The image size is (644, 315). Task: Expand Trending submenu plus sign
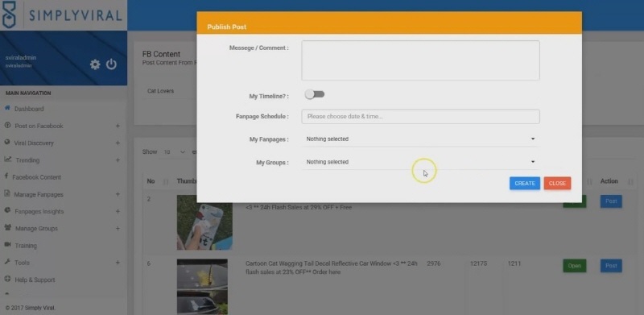click(118, 160)
